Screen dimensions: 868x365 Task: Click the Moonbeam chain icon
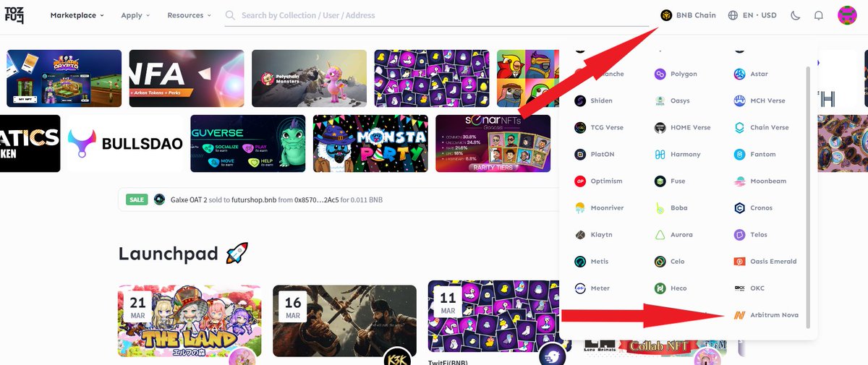tap(739, 181)
